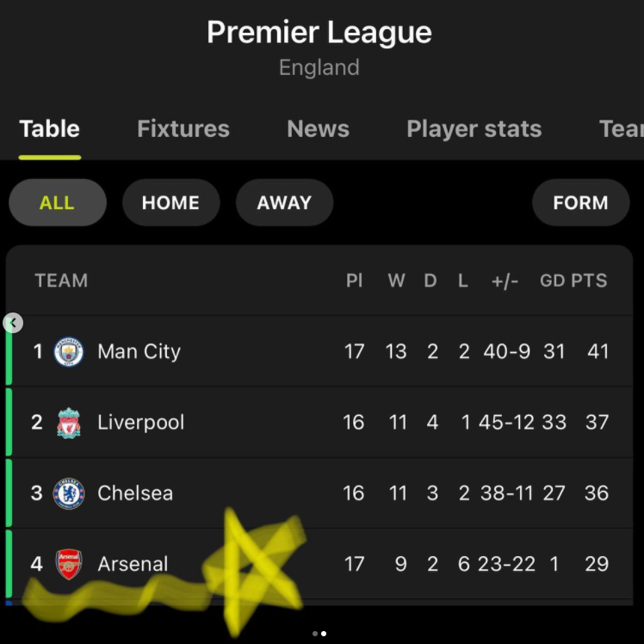Click the GD column header

552,281
